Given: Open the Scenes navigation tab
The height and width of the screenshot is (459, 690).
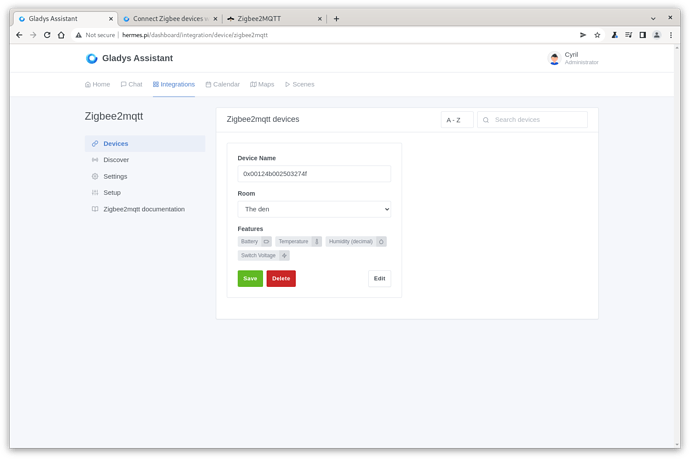Looking at the screenshot, I should click(299, 84).
